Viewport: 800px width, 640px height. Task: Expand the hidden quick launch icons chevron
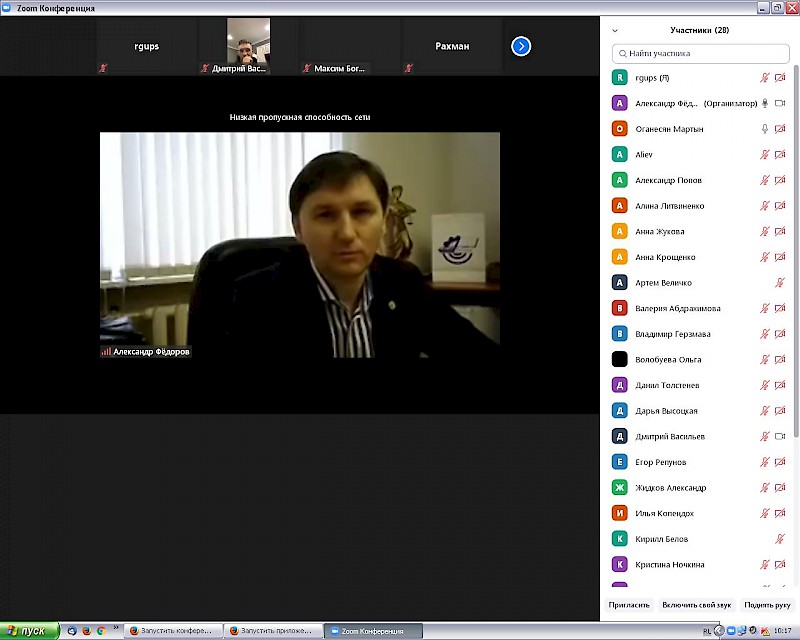(x=117, y=627)
